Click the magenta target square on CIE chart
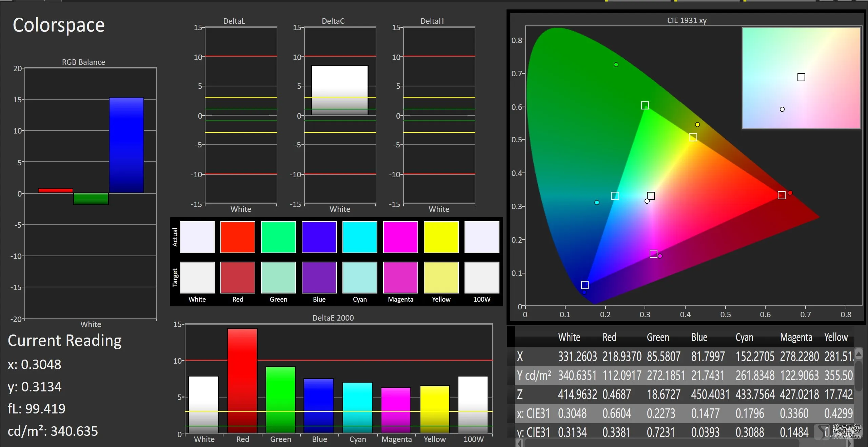The height and width of the screenshot is (447, 868). pyautogui.click(x=653, y=253)
